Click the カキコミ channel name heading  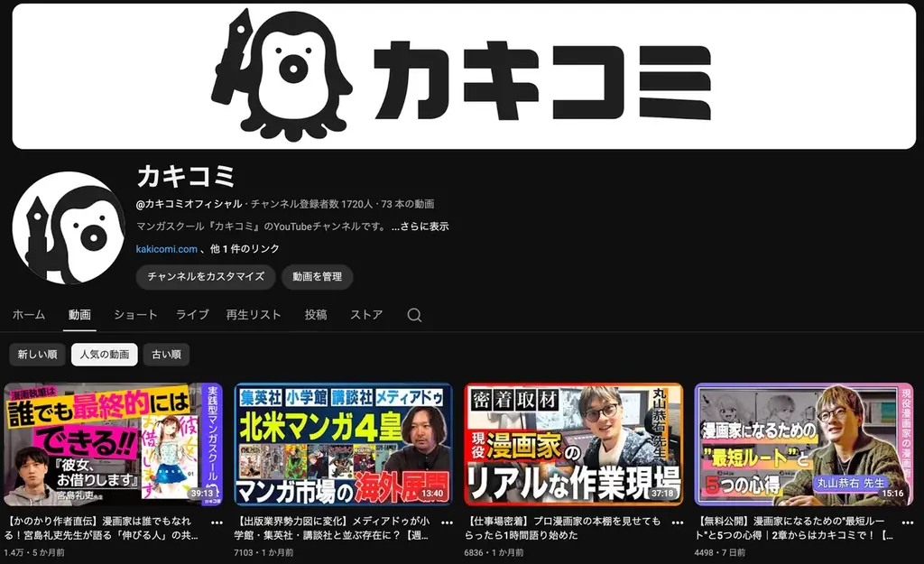point(186,176)
